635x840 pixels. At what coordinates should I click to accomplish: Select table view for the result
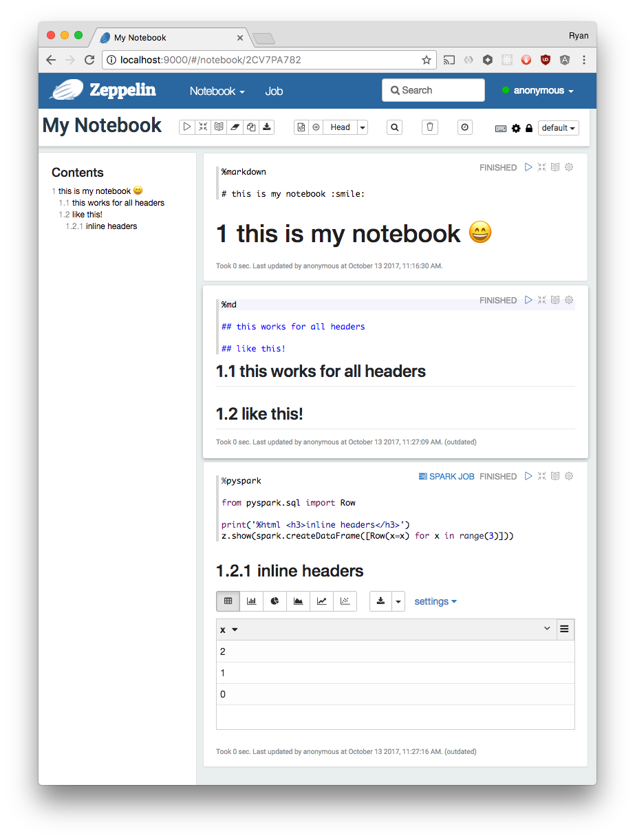pos(228,601)
